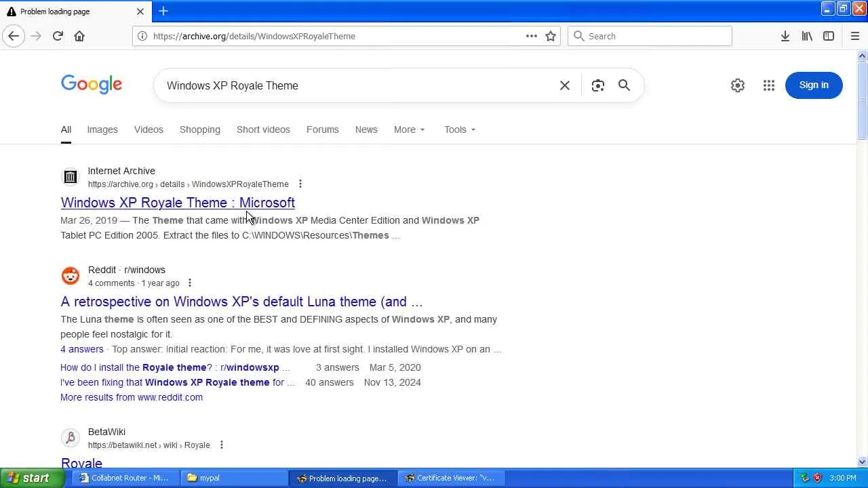The height and width of the screenshot is (488, 868).
Task: Switch to the Shopping tab
Action: click(200, 129)
